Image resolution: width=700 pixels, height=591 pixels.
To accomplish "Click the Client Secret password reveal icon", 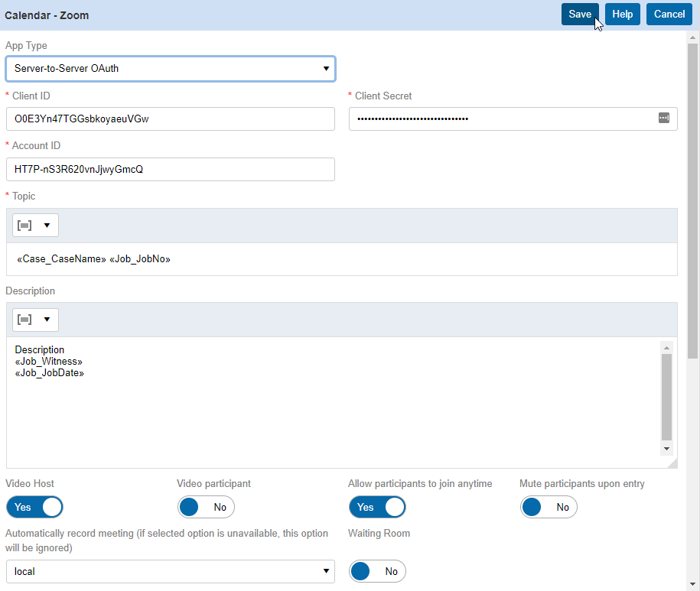I will coord(663,119).
